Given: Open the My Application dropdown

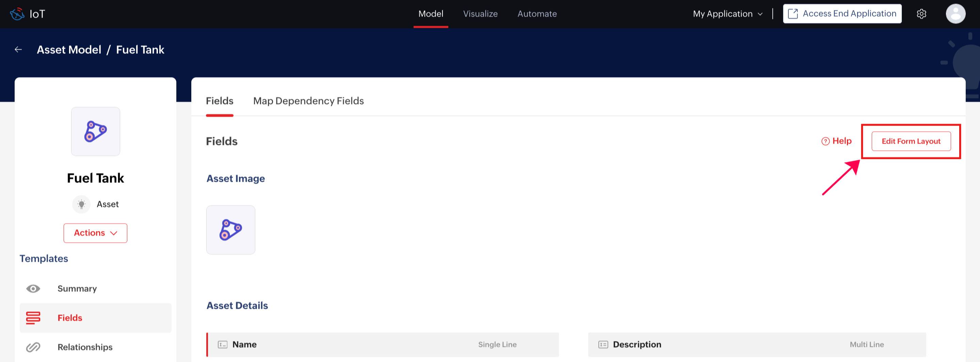Looking at the screenshot, I should pyautogui.click(x=727, y=14).
